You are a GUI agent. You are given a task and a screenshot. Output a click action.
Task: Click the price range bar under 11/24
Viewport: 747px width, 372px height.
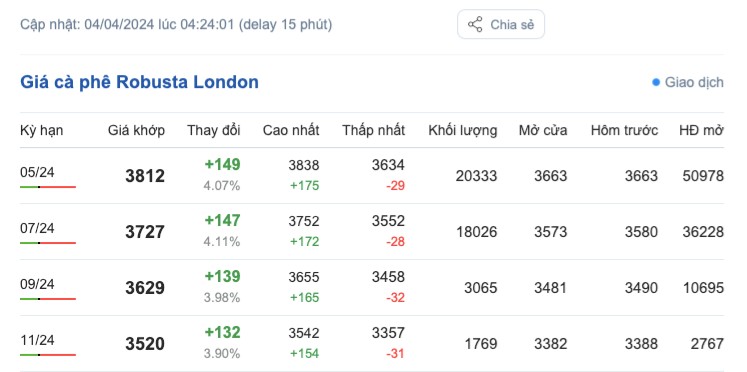tap(48, 355)
